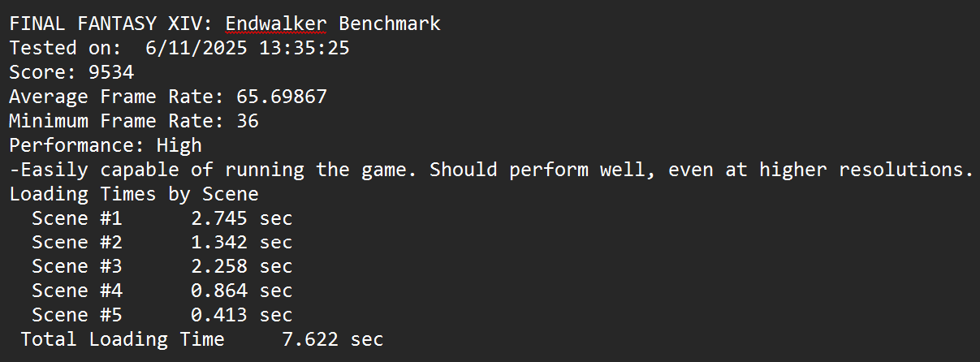Click Scene #4 loading time 0.864
The image size is (980, 362).
tap(219, 291)
